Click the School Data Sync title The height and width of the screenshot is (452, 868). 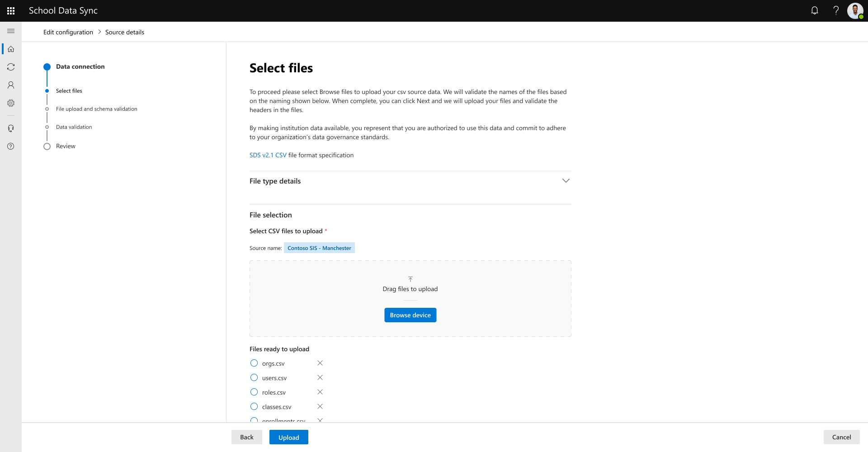(x=63, y=10)
